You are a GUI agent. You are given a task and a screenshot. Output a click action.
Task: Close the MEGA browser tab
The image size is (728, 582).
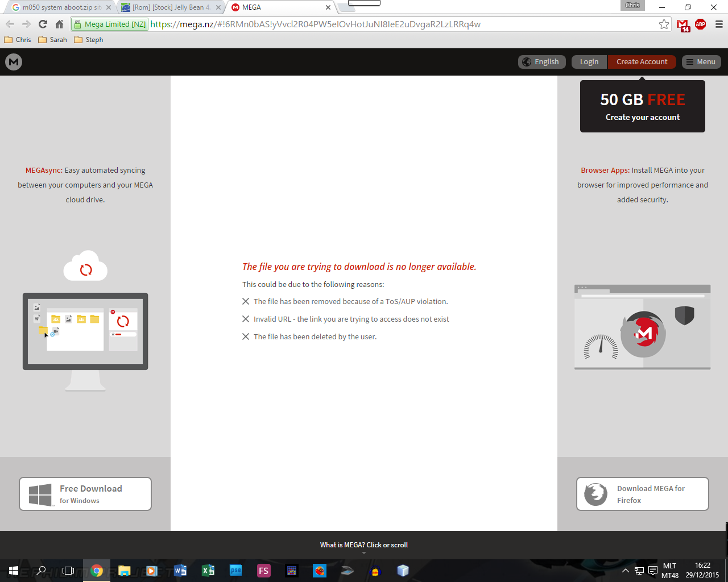[x=328, y=7]
